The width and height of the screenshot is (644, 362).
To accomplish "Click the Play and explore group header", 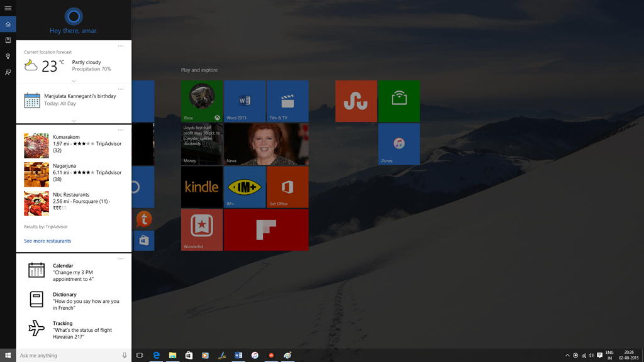I will (199, 70).
